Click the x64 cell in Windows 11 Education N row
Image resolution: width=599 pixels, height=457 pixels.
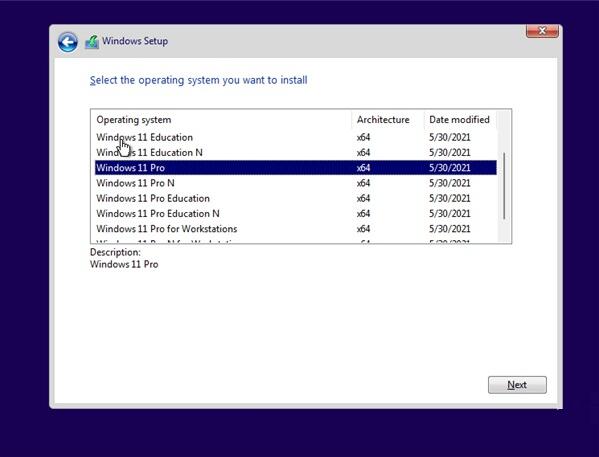(x=363, y=152)
